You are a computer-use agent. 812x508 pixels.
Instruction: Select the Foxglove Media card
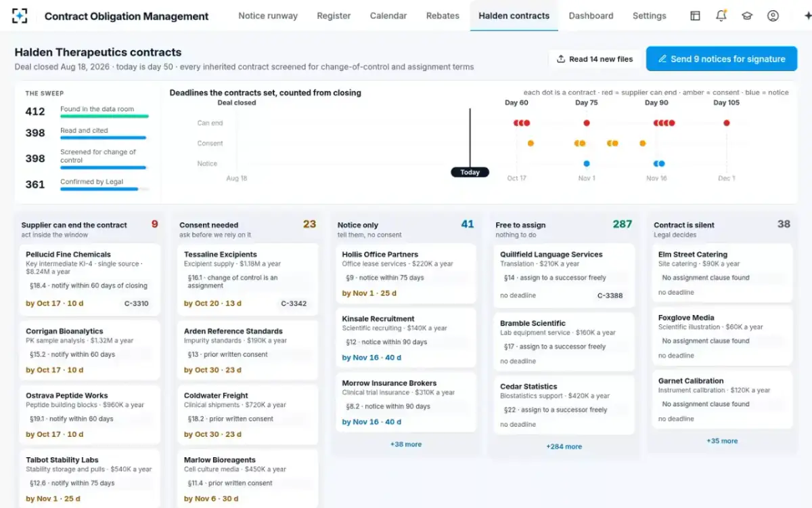coord(722,336)
